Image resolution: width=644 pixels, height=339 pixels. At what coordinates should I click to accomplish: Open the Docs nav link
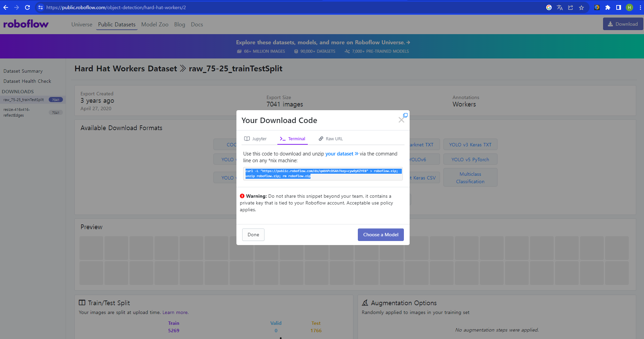tap(197, 24)
